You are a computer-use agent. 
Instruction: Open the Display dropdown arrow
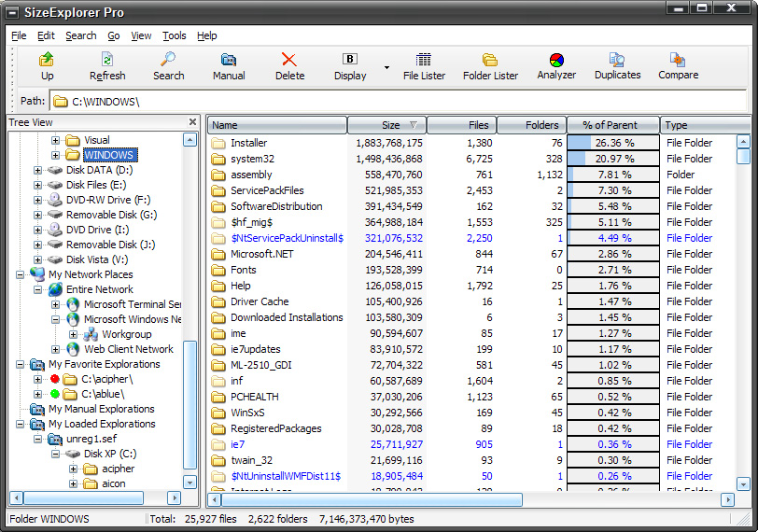point(386,67)
